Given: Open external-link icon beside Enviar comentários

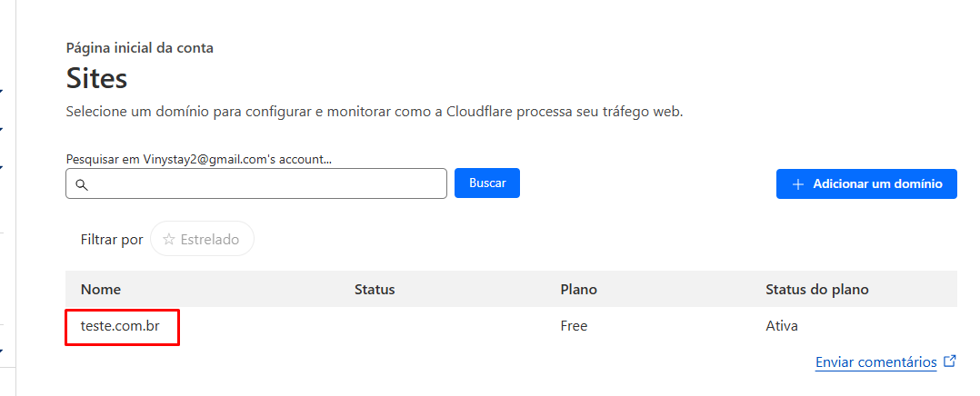Looking at the screenshot, I should 950,361.
